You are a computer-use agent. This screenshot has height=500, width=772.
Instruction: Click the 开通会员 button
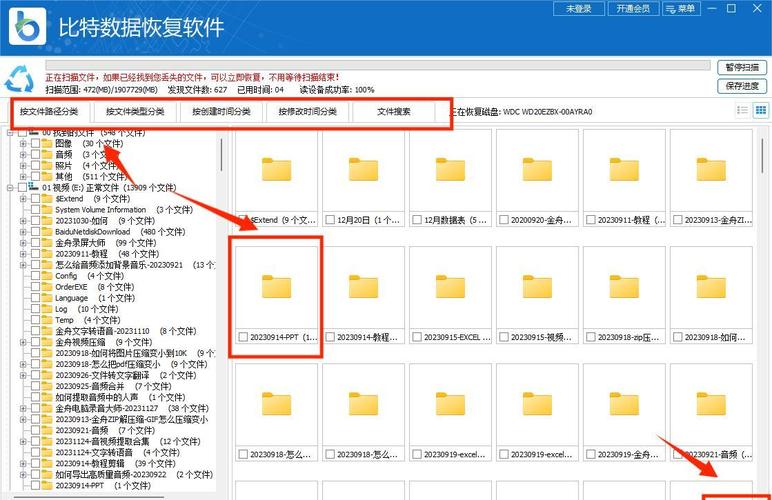[x=633, y=9]
